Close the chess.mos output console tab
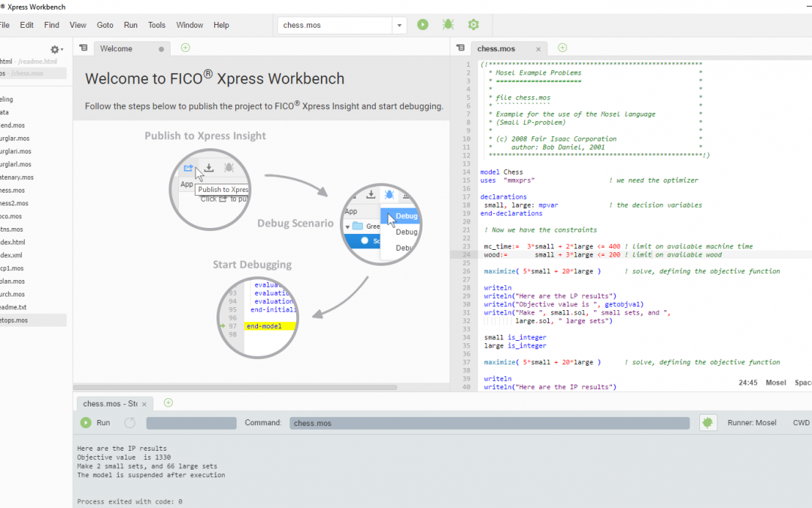The image size is (812, 508). click(x=144, y=404)
